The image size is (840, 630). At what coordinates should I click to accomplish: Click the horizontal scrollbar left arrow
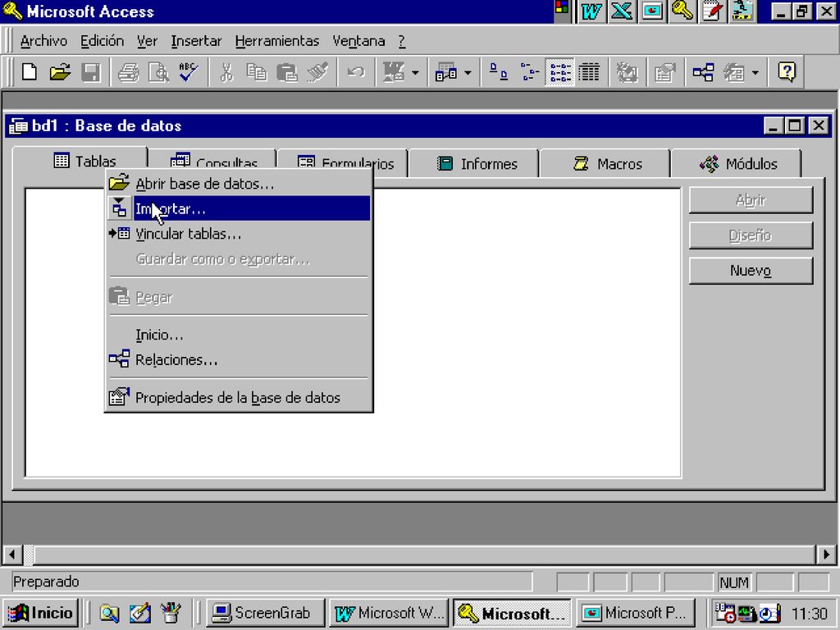tap(12, 555)
